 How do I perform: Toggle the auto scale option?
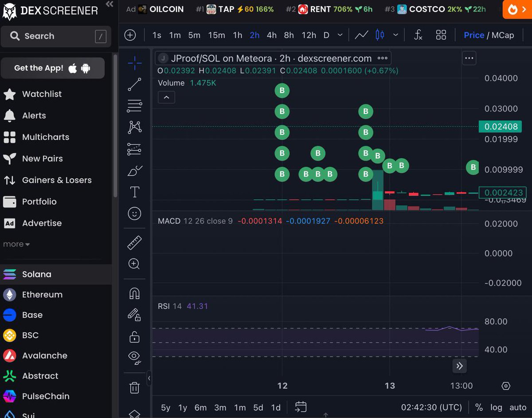point(518,407)
